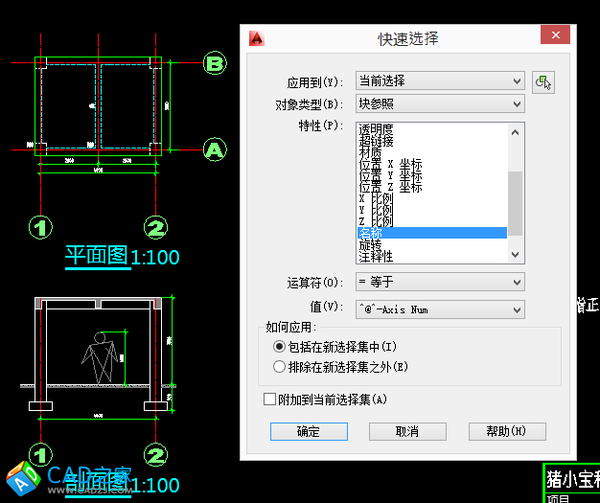The image size is (600, 503).
Task: Select 透明度 in the properties list
Action: click(376, 130)
